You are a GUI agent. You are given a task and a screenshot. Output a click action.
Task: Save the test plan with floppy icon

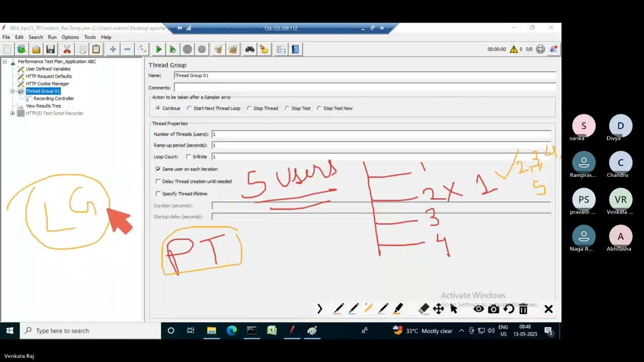coord(50,49)
